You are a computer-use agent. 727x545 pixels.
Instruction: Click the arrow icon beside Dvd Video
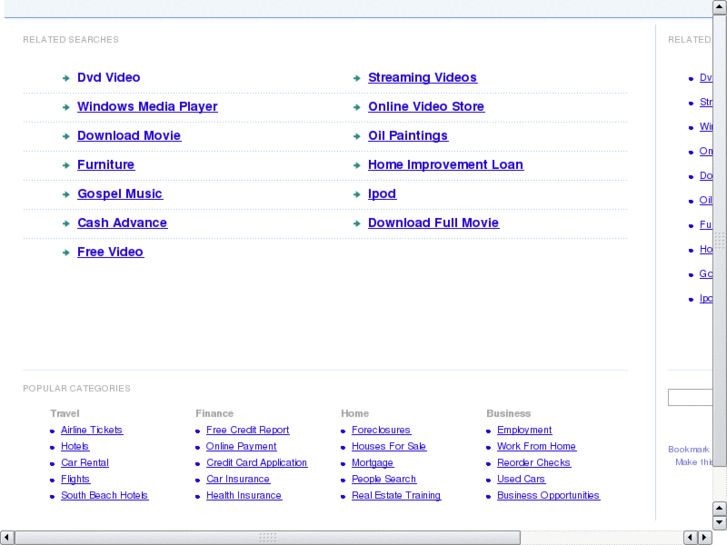click(x=66, y=78)
